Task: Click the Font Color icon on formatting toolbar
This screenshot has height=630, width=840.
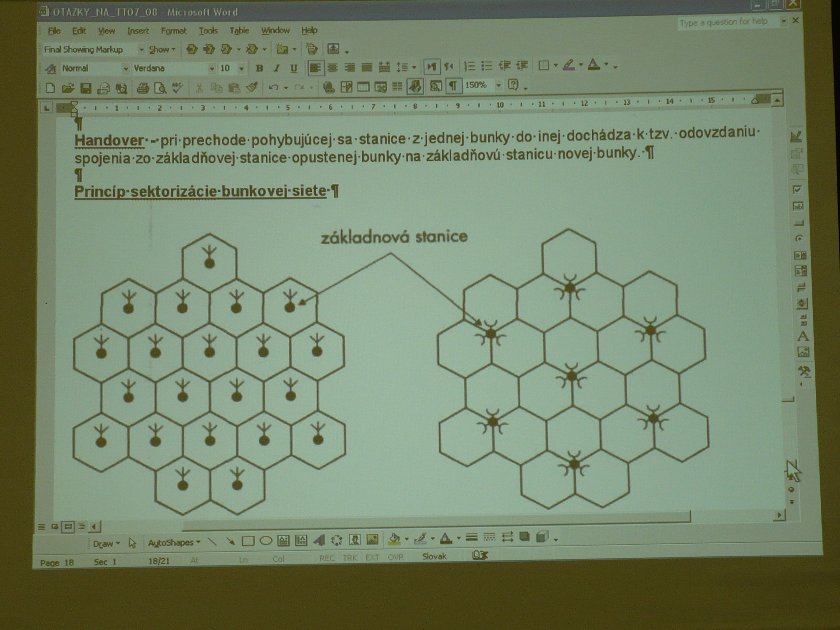Action: (x=594, y=65)
